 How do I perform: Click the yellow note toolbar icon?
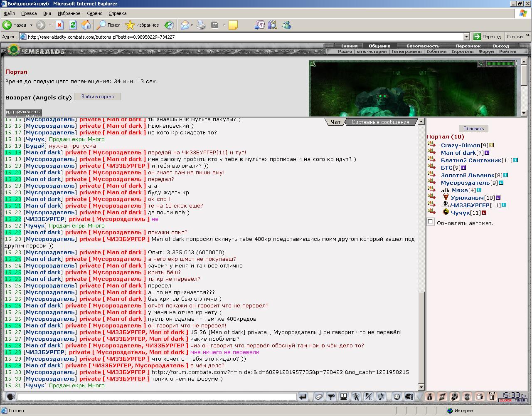[233, 25]
